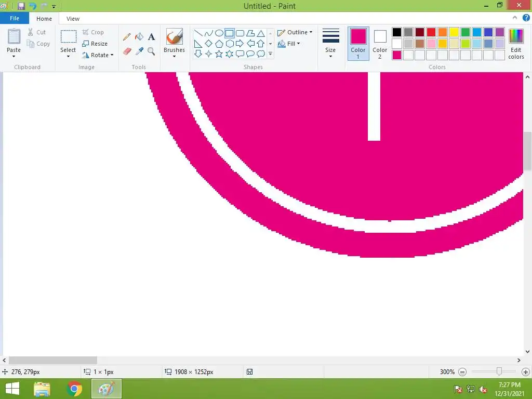Collapse the ribbon with chevron
This screenshot has height=399, width=532.
point(515,18)
